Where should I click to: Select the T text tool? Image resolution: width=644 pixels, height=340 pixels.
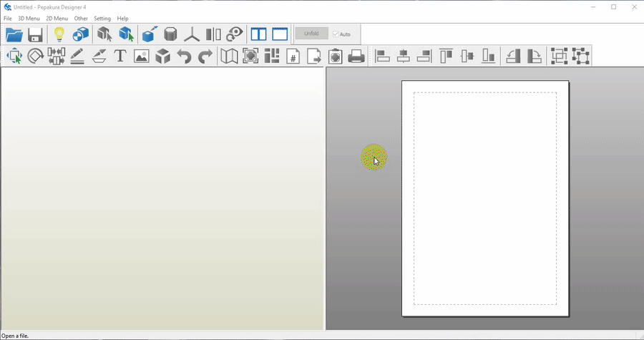point(120,56)
